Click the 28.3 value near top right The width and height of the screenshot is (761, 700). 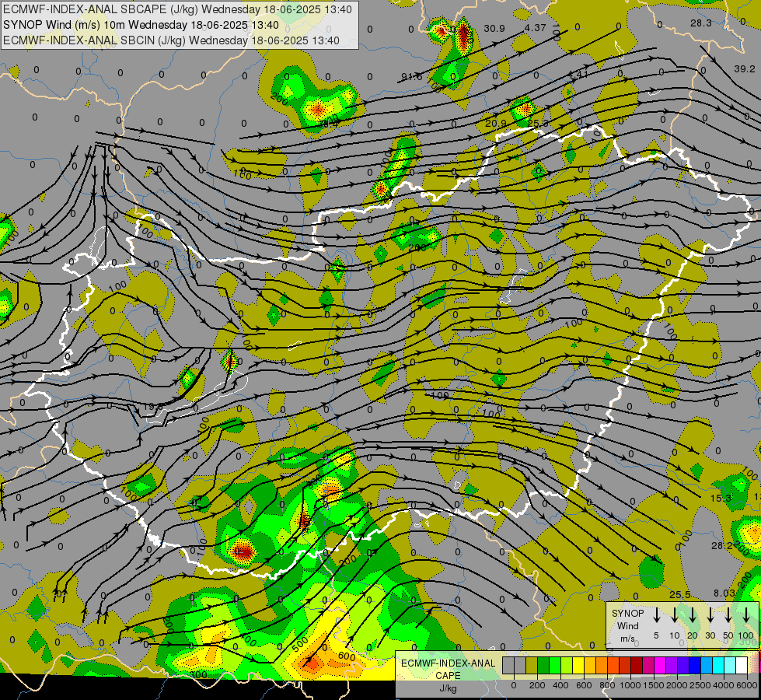tap(701, 23)
